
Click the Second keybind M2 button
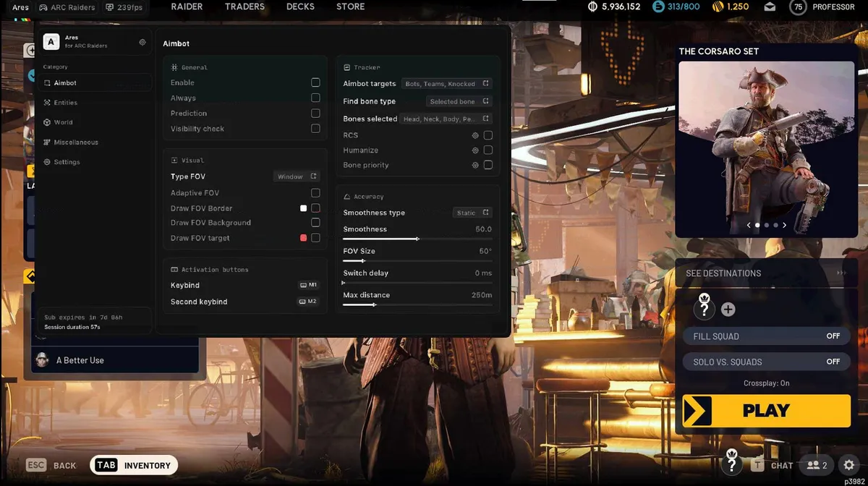(308, 302)
